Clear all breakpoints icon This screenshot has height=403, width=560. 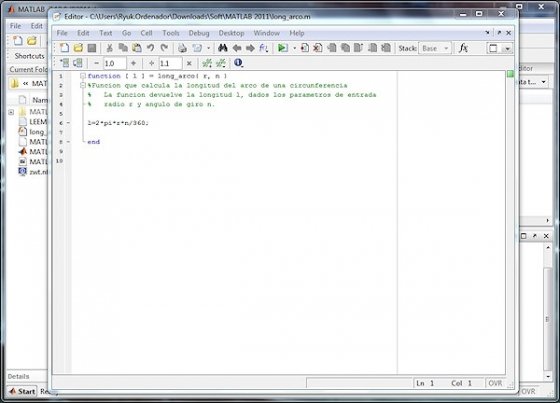tap(318, 48)
